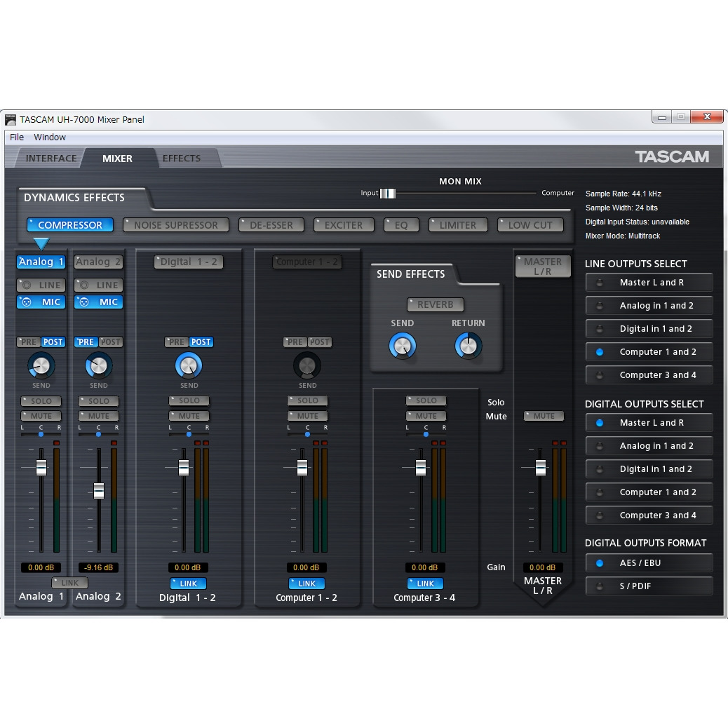The width and height of the screenshot is (728, 728).
Task: Click the Send Effects RETURN knob
Action: pyautogui.click(x=468, y=346)
